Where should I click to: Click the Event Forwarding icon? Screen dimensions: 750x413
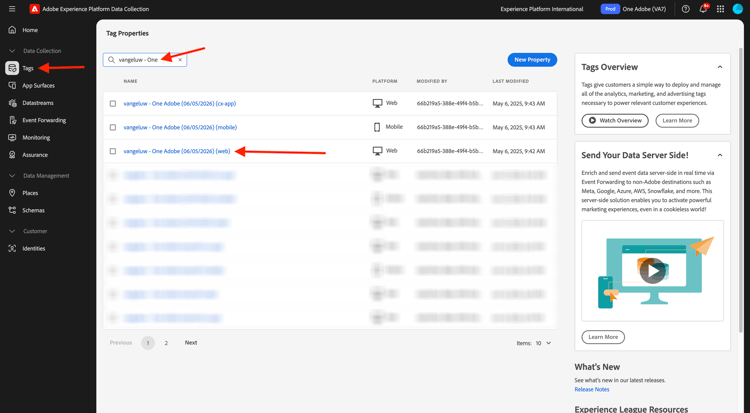(x=12, y=120)
